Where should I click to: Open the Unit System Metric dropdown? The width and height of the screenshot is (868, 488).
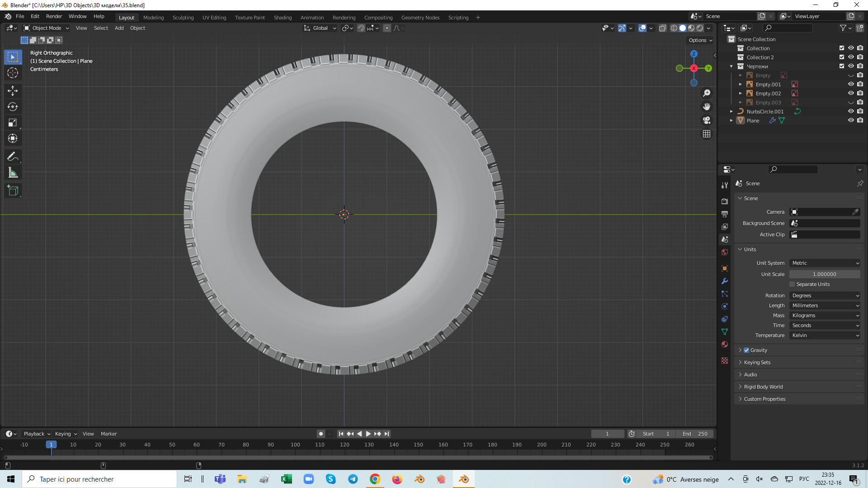tap(825, 263)
